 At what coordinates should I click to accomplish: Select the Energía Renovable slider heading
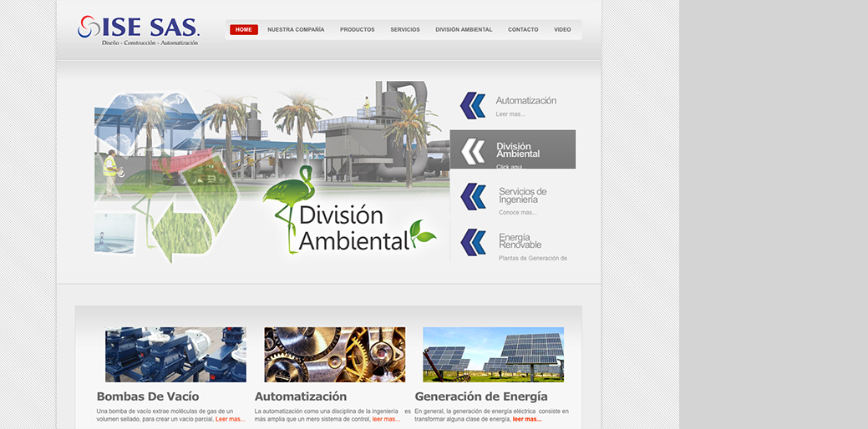click(520, 241)
